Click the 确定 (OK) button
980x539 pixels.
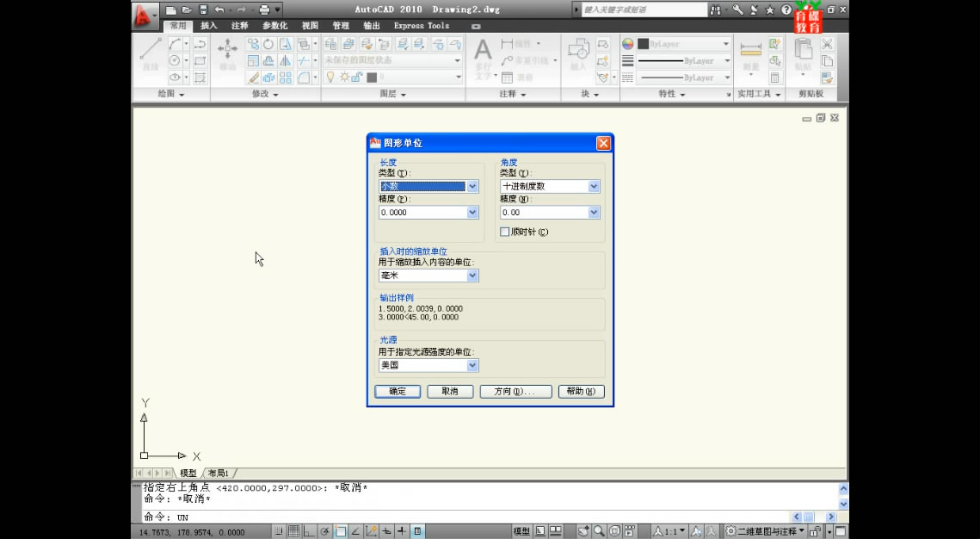pos(398,392)
